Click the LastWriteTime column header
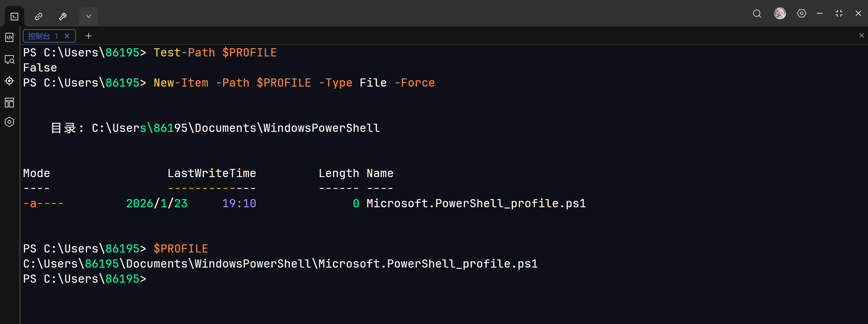Viewport: 868px width, 324px height. pos(212,173)
